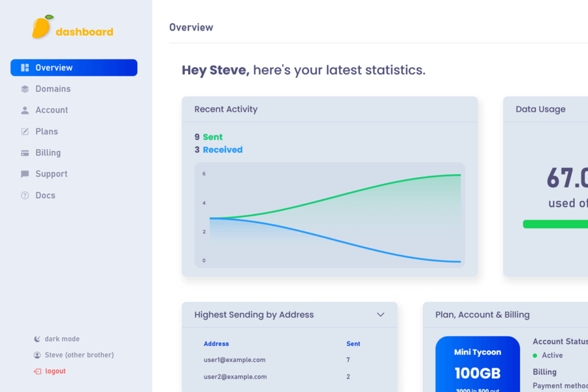Open the Domains menu item
This screenshot has width=588, height=392.
click(x=53, y=89)
